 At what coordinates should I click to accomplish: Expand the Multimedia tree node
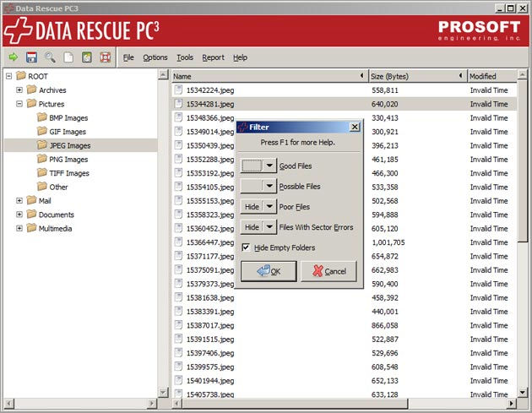pyautogui.click(x=19, y=228)
